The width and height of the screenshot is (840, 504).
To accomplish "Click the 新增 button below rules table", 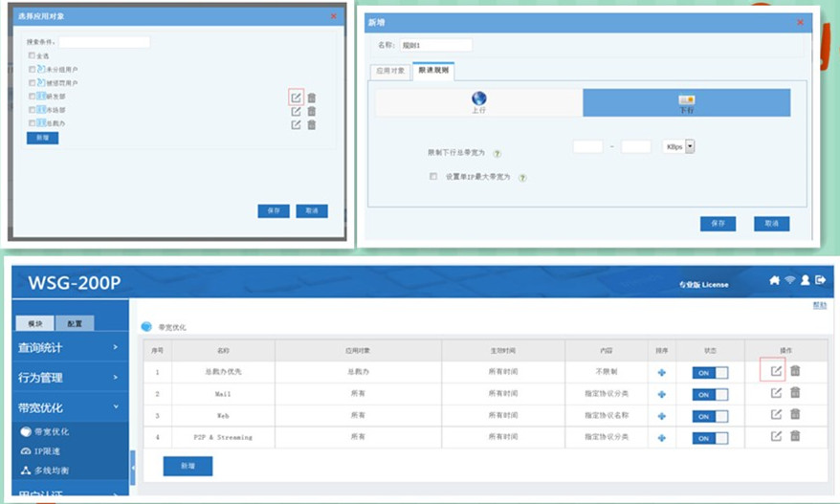I will 188,466.
